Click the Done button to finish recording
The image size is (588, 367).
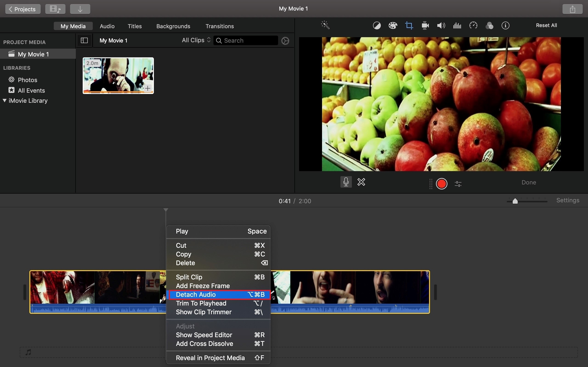point(529,182)
